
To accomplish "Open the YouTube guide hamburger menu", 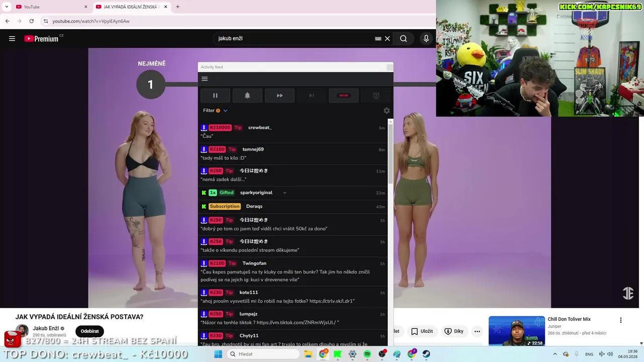I will click(12, 39).
